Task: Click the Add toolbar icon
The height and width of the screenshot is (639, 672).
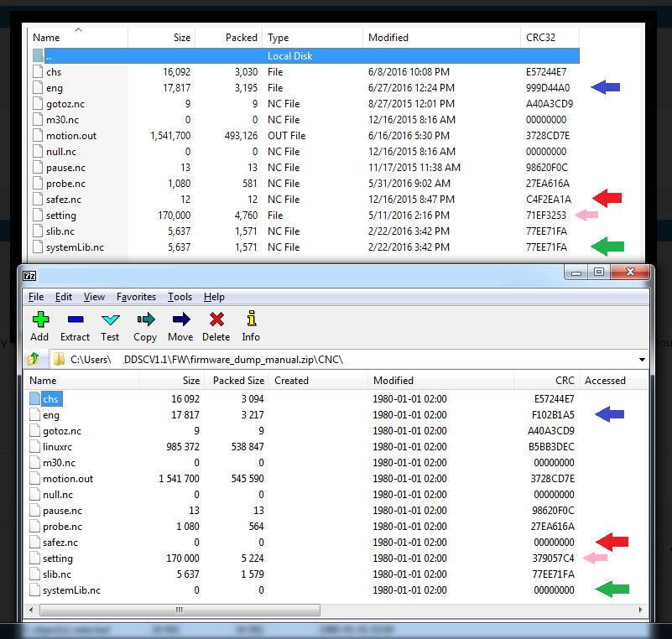Action: (x=39, y=325)
